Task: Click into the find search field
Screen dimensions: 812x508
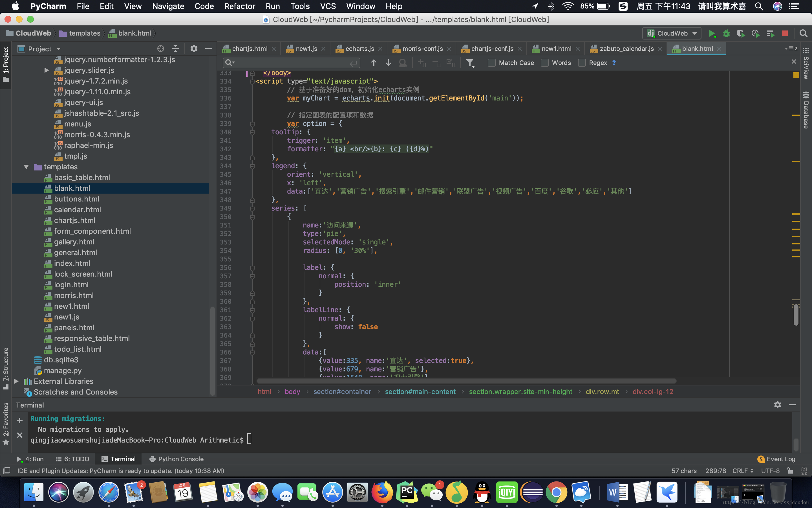Action: (291, 63)
